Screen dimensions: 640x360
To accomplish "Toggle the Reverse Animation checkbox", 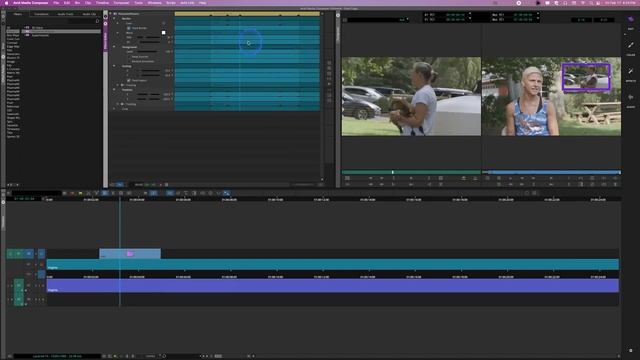I will 129,61.
